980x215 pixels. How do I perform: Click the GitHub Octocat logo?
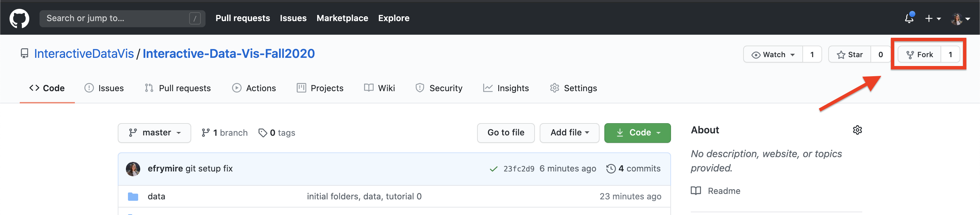click(x=19, y=18)
